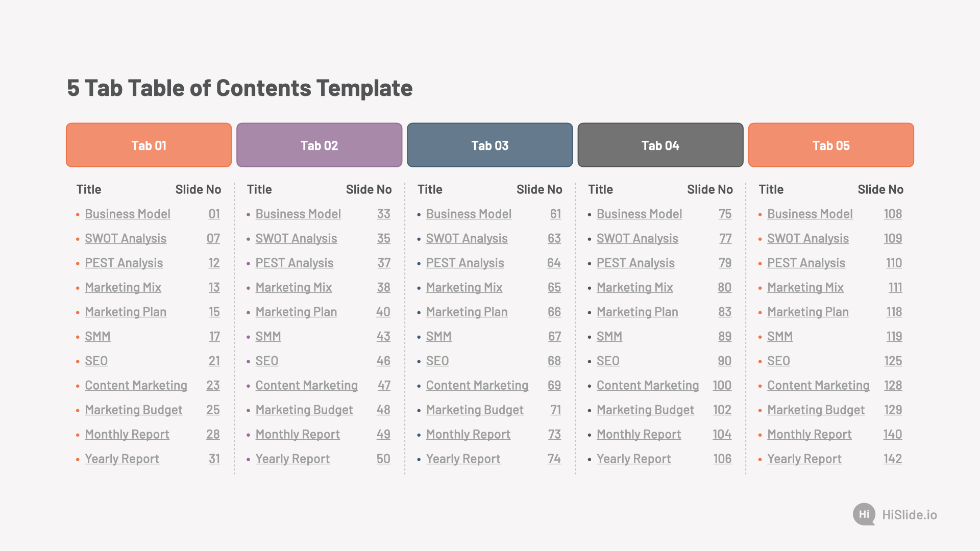Click slide number 142 link
The image size is (980, 551).
[893, 459]
